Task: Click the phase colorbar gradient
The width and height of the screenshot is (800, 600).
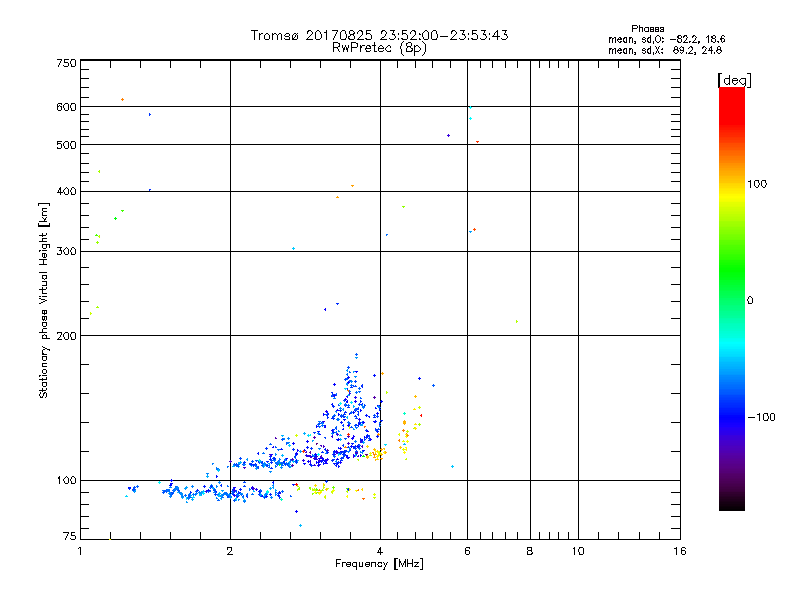Action: (732, 299)
